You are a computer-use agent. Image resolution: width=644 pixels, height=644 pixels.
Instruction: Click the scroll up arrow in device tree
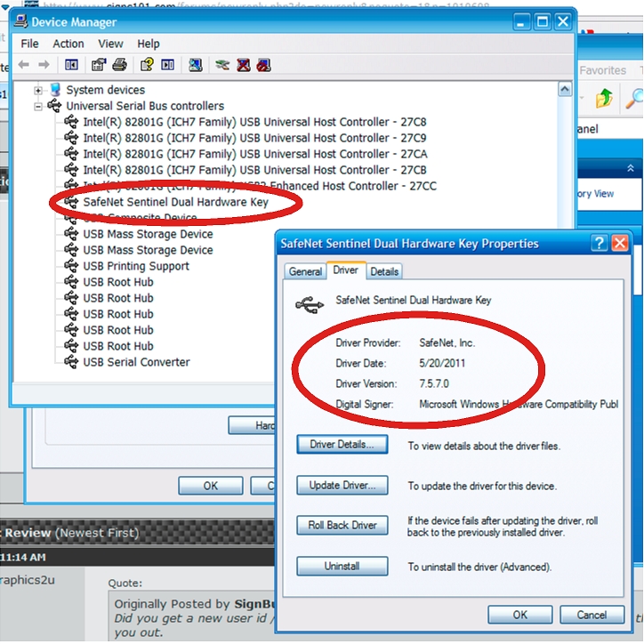pos(565,89)
